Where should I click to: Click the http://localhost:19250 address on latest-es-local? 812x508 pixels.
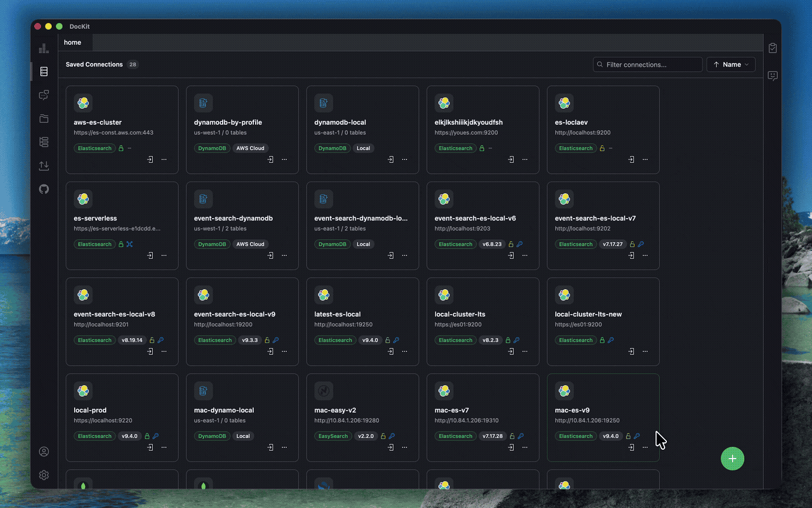point(343,325)
